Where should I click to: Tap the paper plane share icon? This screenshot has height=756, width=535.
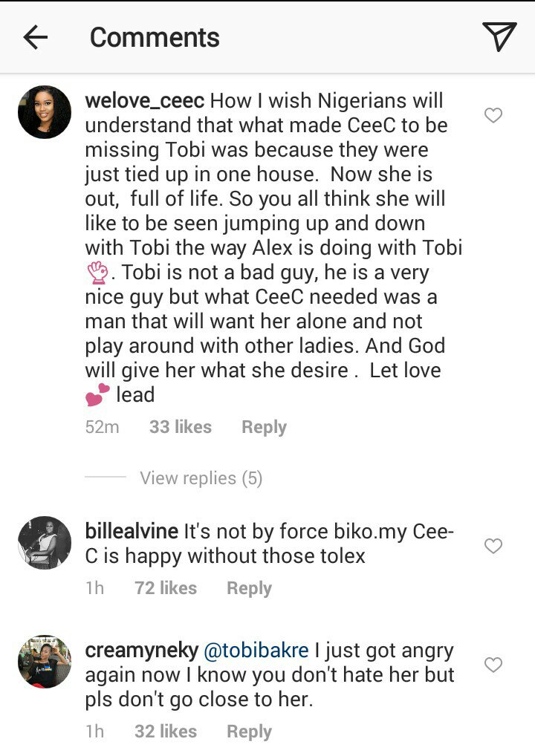point(499,37)
